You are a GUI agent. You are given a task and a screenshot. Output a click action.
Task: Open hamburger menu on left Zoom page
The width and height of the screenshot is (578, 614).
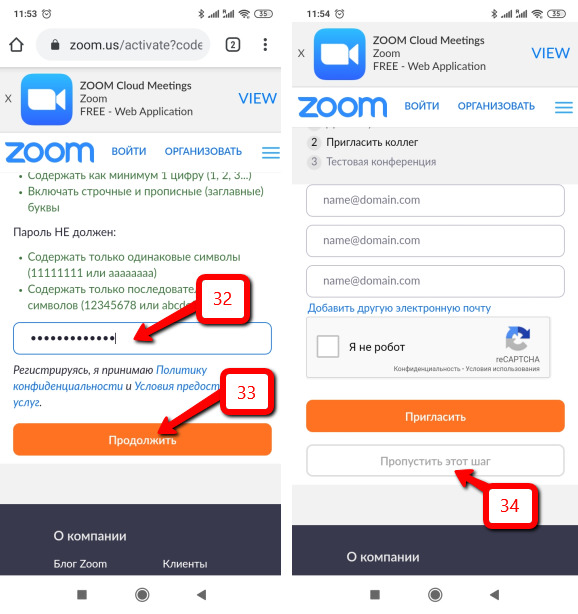pos(271,152)
